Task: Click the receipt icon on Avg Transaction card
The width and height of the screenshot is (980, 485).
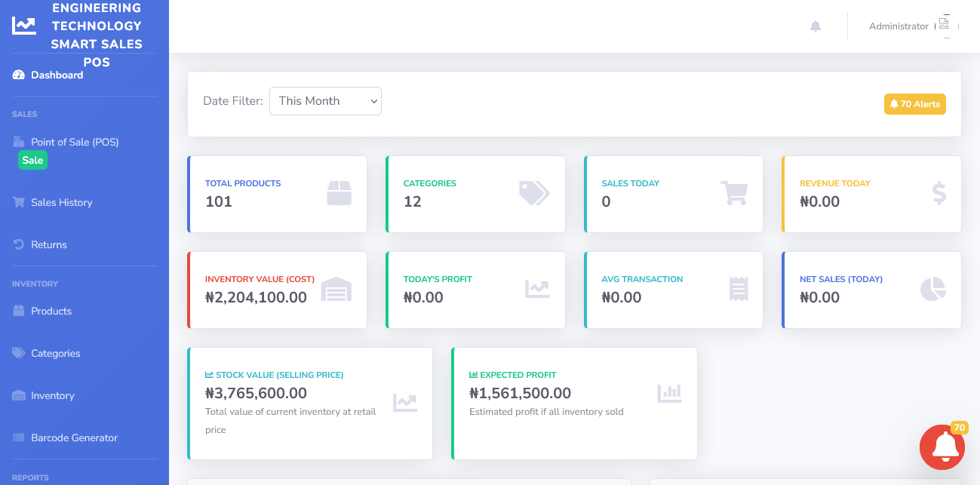Action: tap(739, 289)
